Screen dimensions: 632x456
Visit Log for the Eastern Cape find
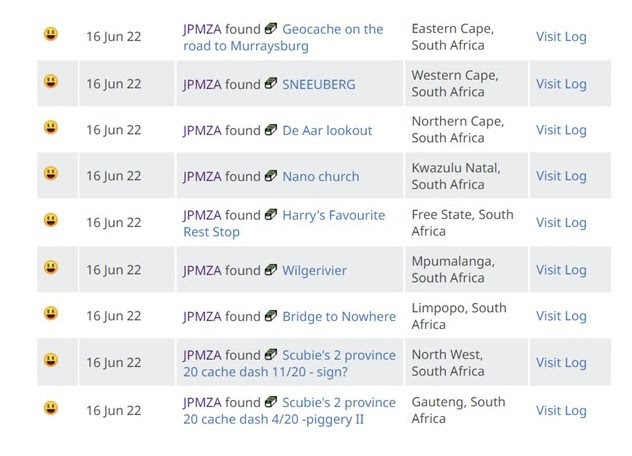[561, 37]
